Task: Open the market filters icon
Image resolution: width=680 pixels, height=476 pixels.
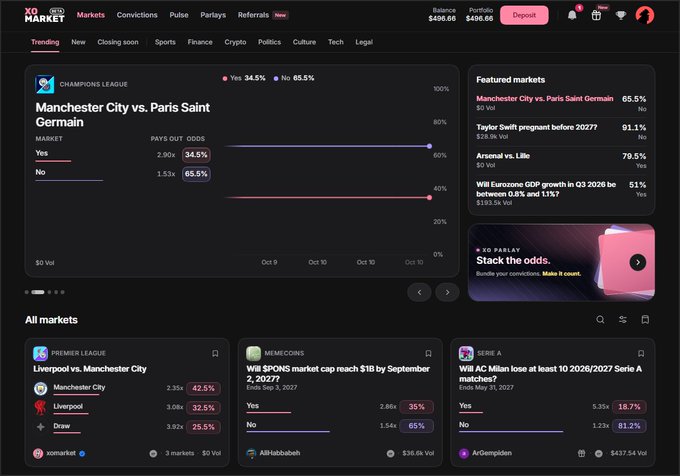Action: coord(623,320)
